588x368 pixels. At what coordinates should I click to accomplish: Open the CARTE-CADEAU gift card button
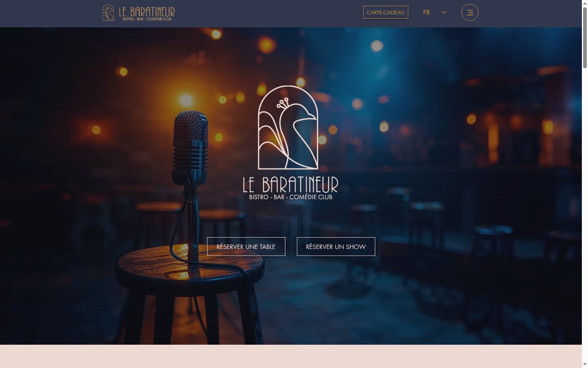tap(385, 12)
